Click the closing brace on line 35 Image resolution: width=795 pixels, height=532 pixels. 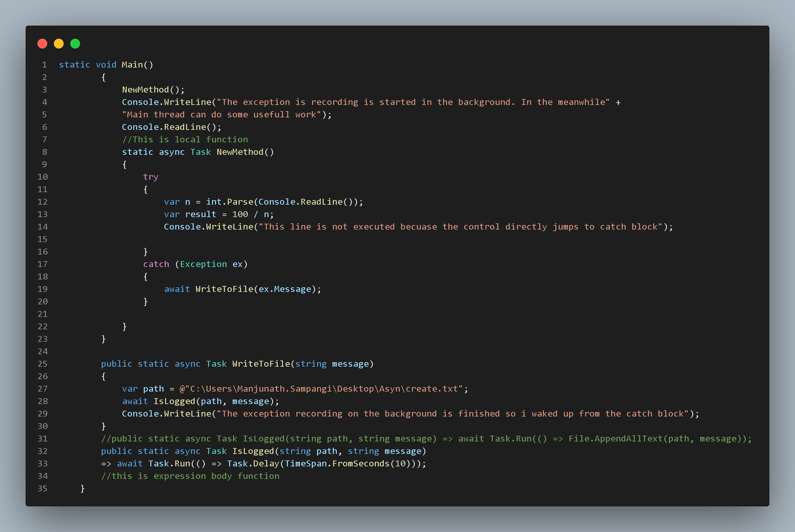[82, 489]
